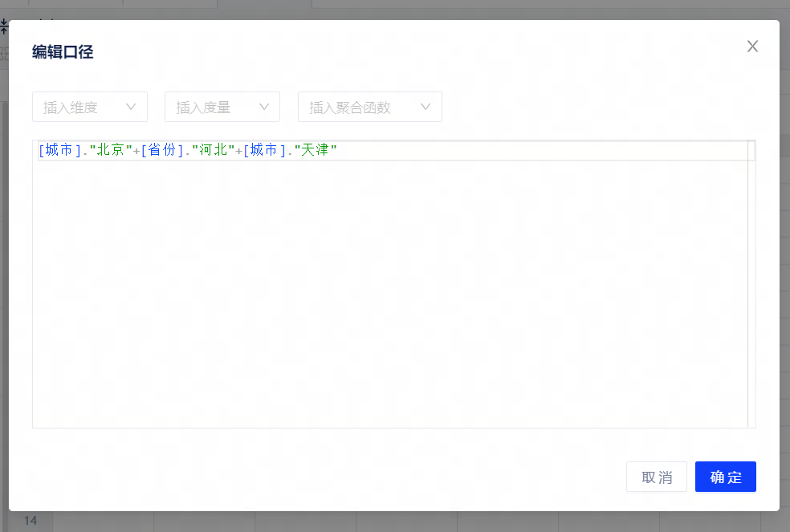This screenshot has width=790, height=532.
Task: Click the chevron arrow in 插入度量 selector
Action: [x=264, y=108]
